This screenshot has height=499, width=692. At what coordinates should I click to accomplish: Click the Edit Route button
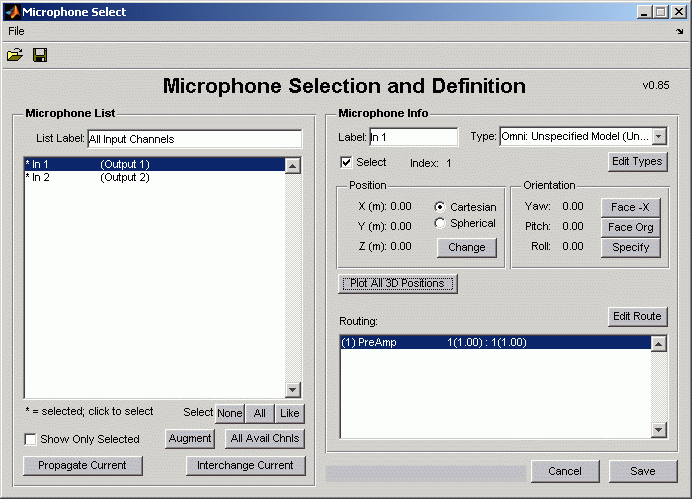[637, 316]
